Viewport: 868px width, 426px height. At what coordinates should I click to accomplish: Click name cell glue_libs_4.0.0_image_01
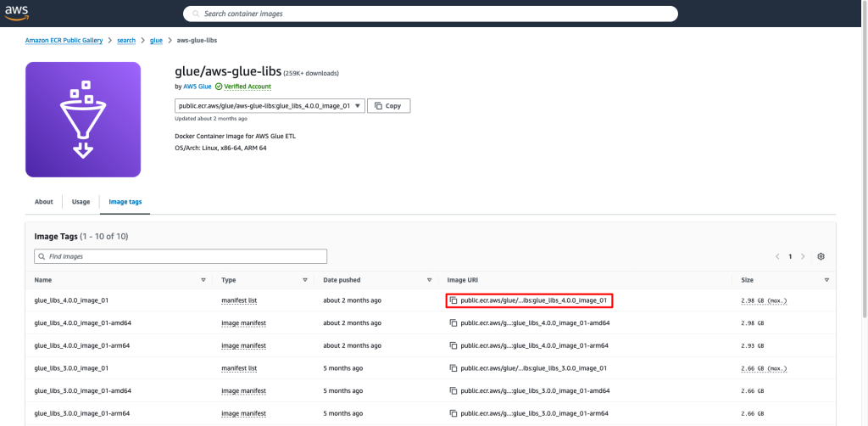pos(71,300)
